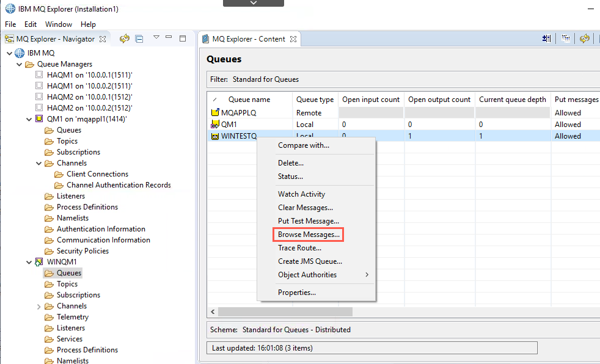Click the Services folder icon under WINQM1

tap(49, 339)
